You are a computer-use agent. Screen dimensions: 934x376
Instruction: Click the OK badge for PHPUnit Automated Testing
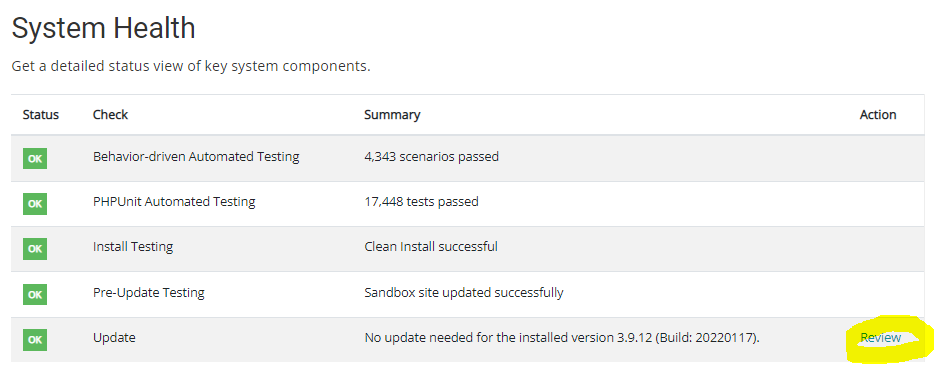(x=35, y=204)
